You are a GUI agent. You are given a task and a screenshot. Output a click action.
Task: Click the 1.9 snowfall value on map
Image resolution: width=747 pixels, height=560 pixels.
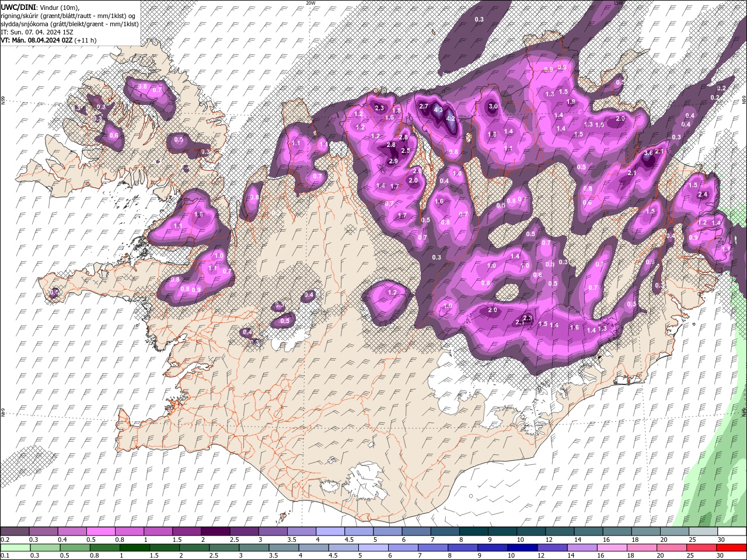(x=571, y=101)
